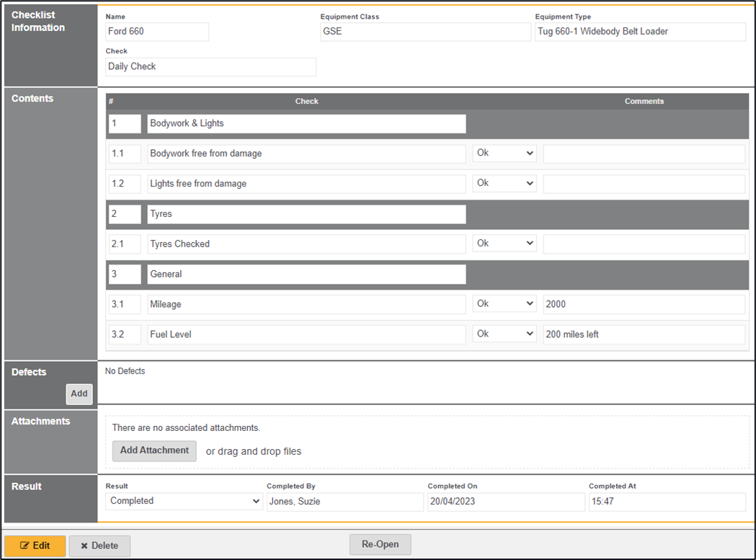Open the Result dropdown showing Completed
This screenshot has width=756, height=560.
[184, 502]
